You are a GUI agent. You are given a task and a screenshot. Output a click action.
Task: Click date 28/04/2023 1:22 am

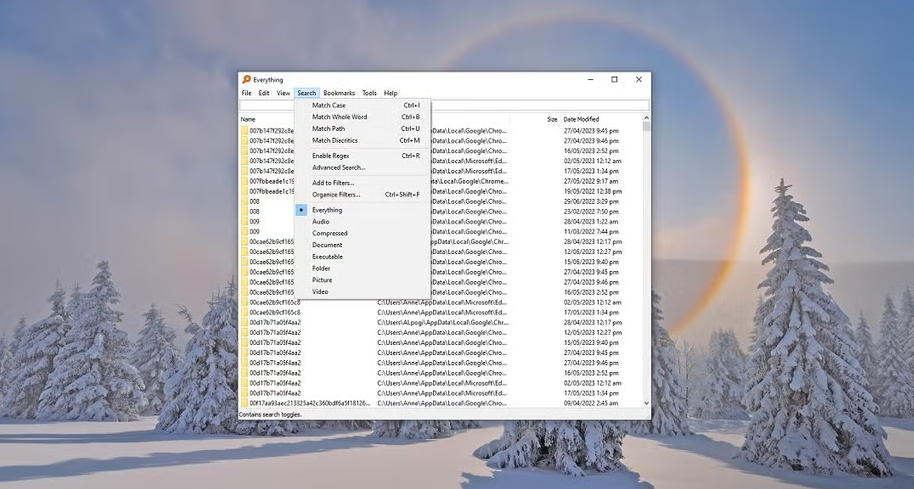(591, 221)
